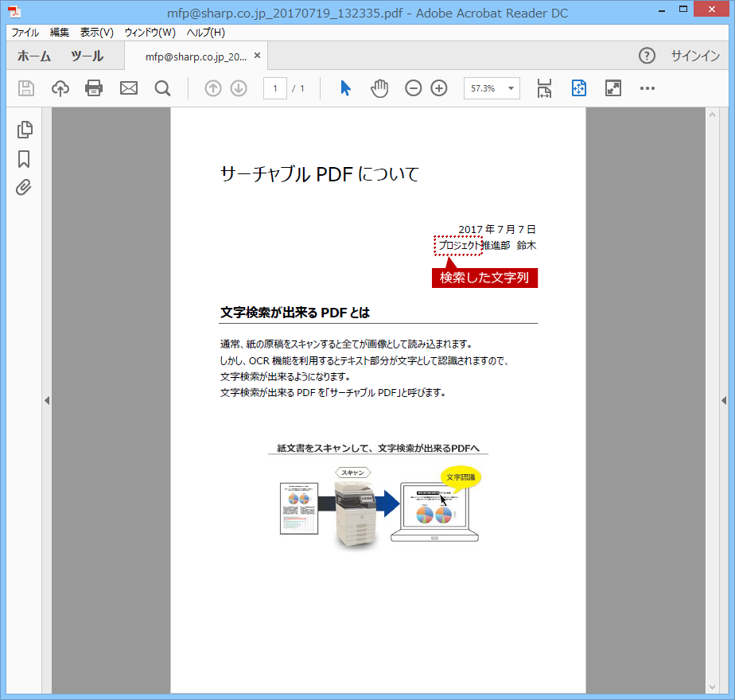This screenshot has height=700, width=735.
Task: Go to previous page arrow
Action: pos(213,88)
